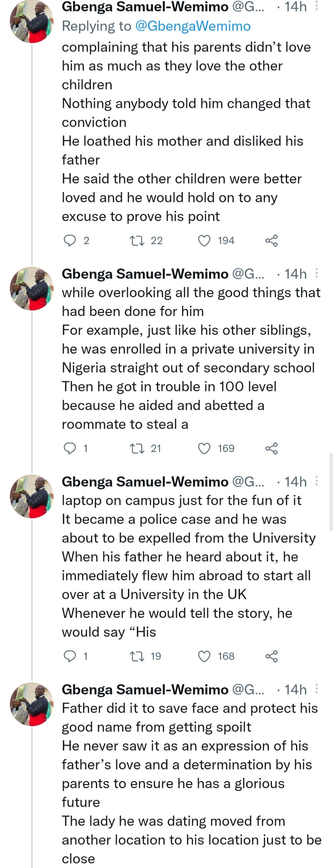This screenshot has height=868, width=333.
Task: Open more options on "while overlooking" tweet
Action: [317, 273]
